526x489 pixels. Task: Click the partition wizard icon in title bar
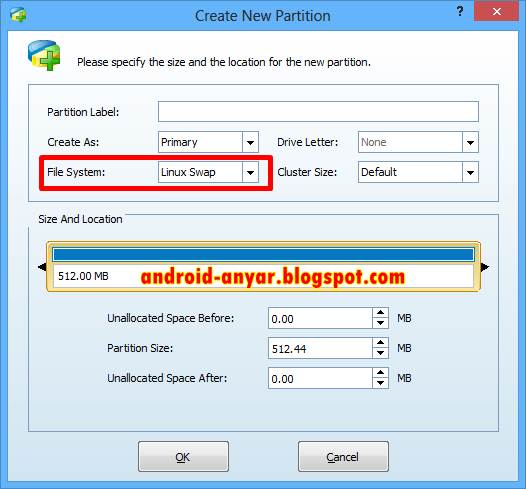[18, 14]
